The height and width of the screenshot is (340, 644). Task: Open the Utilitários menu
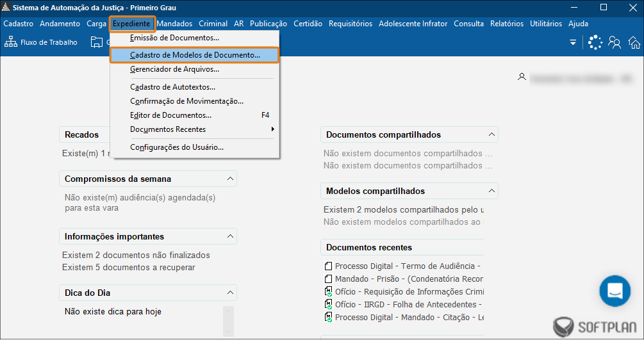click(x=546, y=24)
